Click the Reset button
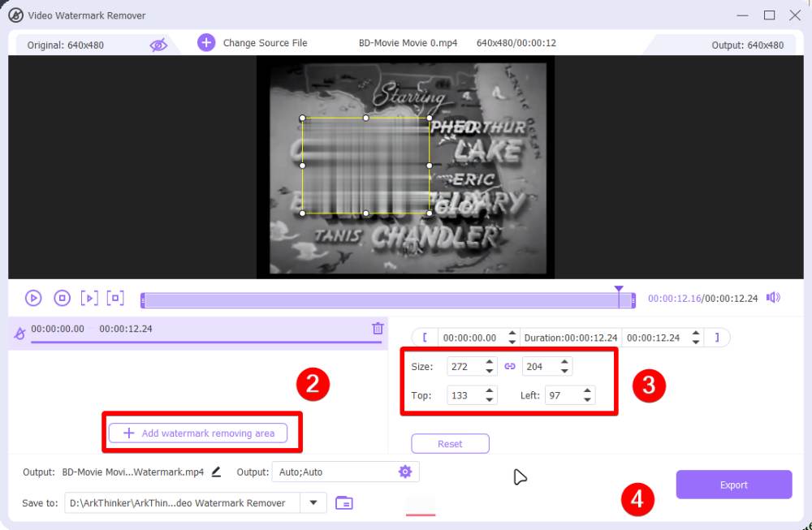 coord(450,444)
